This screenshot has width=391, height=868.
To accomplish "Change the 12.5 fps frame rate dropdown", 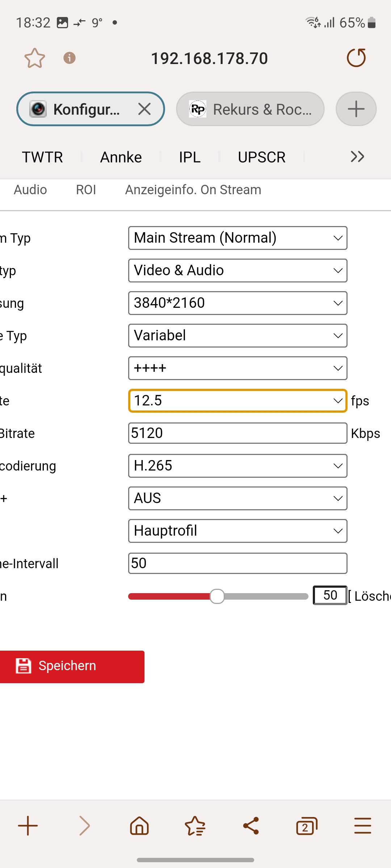I will coord(237,401).
